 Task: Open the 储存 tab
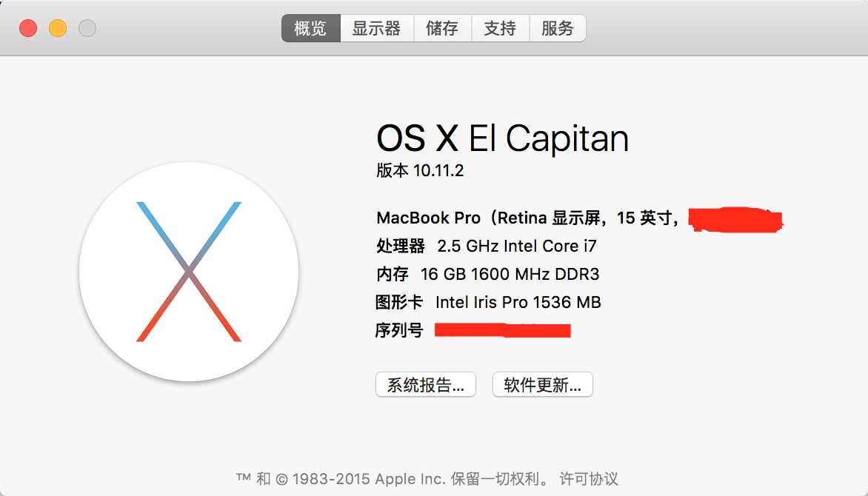tap(442, 28)
